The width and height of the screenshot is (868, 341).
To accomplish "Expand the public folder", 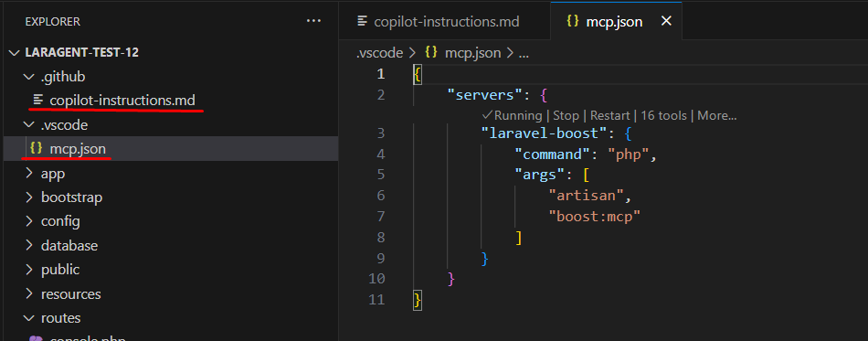I will point(29,270).
